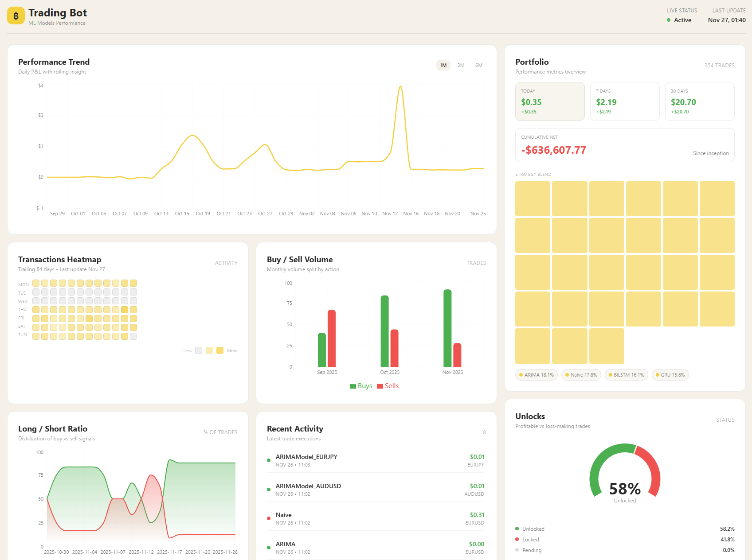Click the Naive 17.8% strategy chip
The height and width of the screenshot is (560, 752).
[x=581, y=375]
